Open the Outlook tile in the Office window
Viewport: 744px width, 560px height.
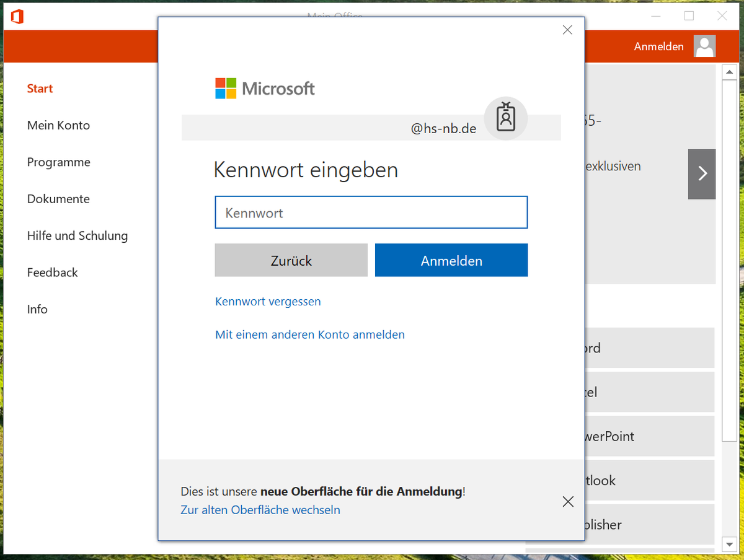tap(649, 480)
